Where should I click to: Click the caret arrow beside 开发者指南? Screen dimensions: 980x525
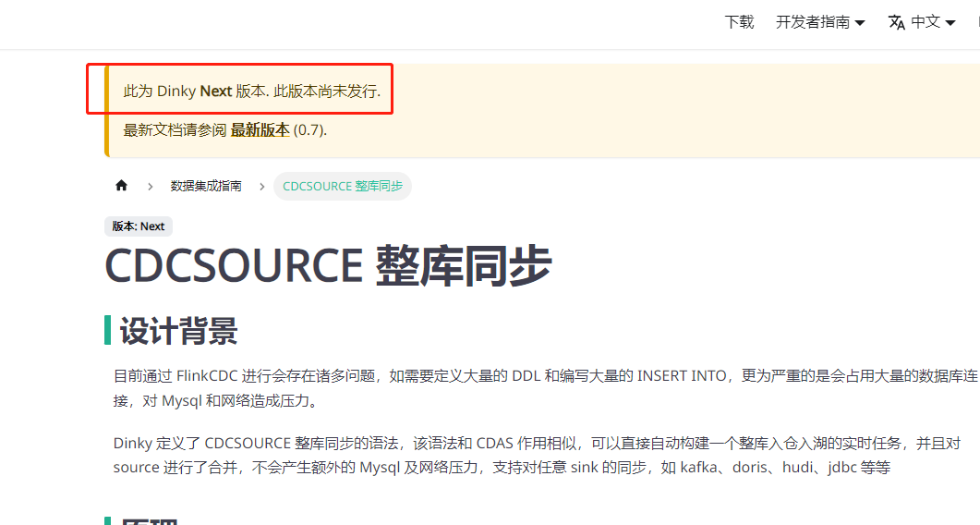[x=860, y=23]
